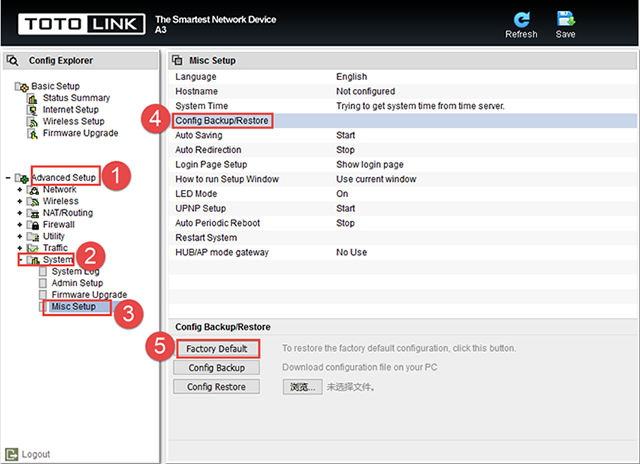Click the Save disk icon
Screen dimensions: 640x464
pos(566,19)
